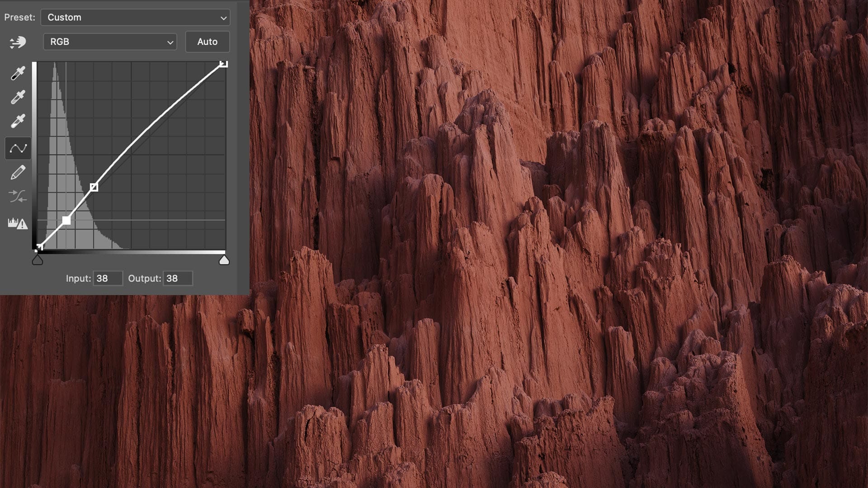Open the Preset dropdown showing Custom

(x=135, y=18)
